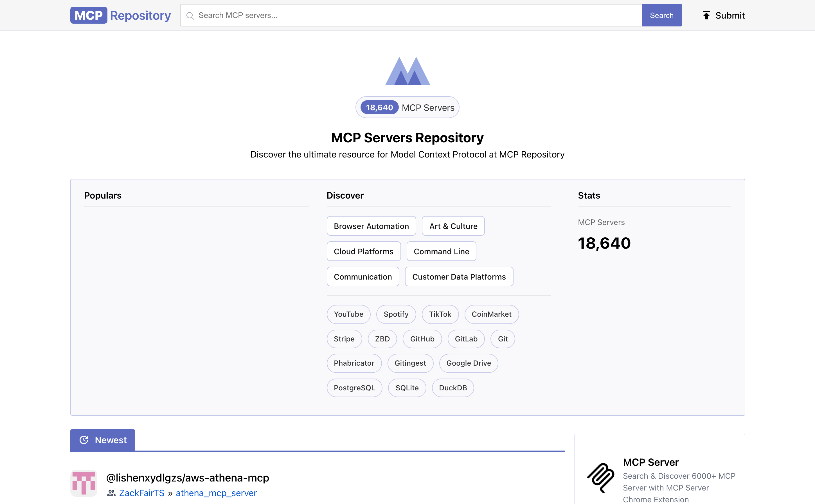Viewport: 815px width, 504px height.
Task: Choose the Customer Data Platforms category
Action: 459,277
